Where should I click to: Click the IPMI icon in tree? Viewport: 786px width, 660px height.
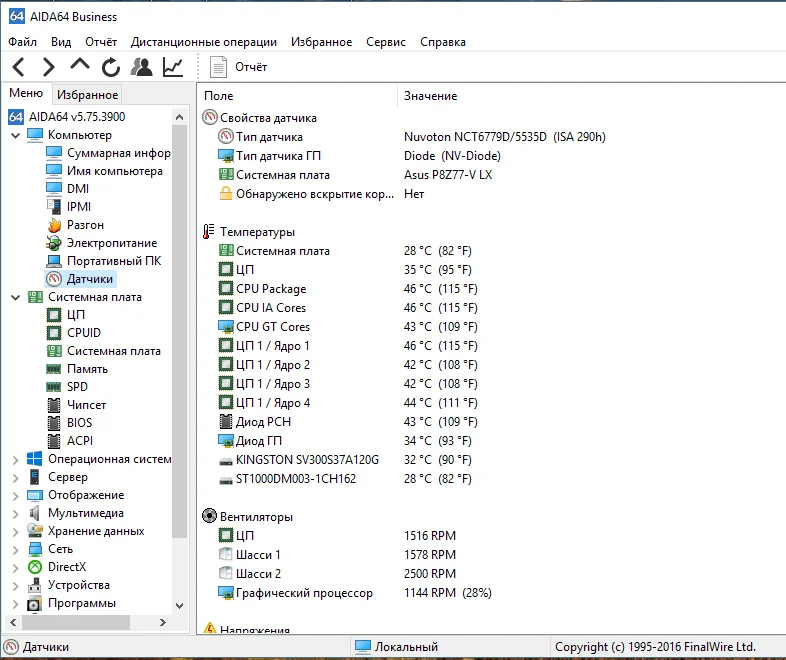coord(54,206)
